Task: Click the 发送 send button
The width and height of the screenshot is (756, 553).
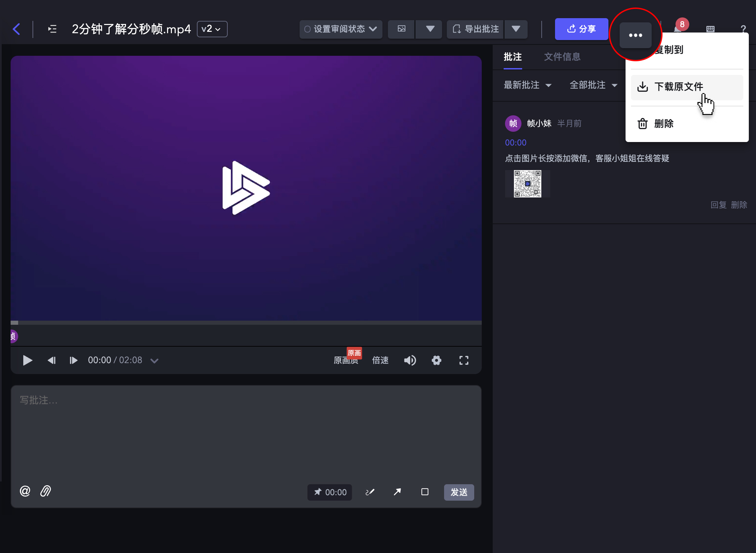Action: (x=459, y=492)
